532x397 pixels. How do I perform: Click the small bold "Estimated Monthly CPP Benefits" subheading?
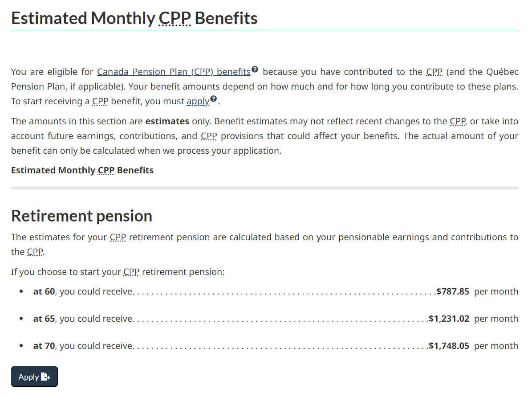tap(82, 171)
